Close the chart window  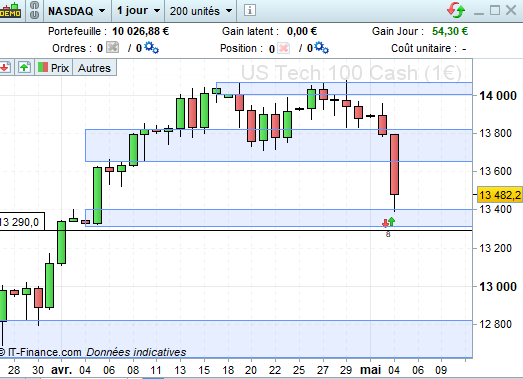(511, 10)
